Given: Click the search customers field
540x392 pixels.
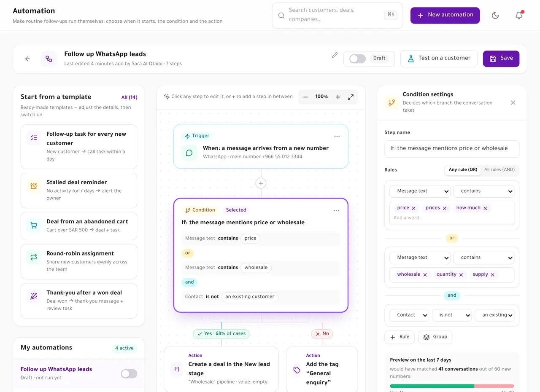Looking at the screenshot, I should click(337, 16).
